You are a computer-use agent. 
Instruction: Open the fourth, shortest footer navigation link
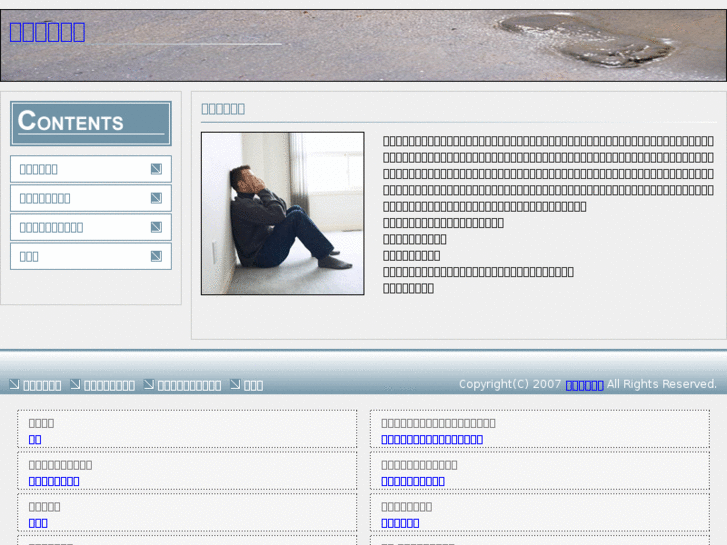pyautogui.click(x=254, y=385)
